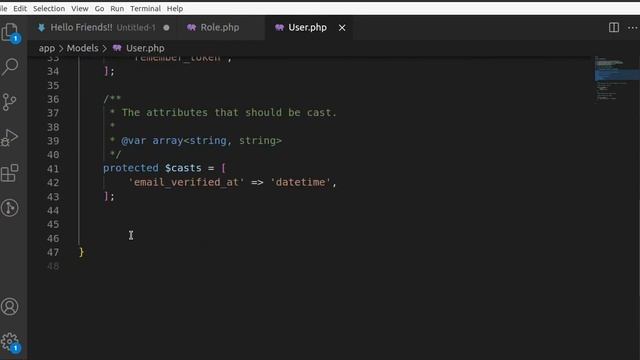Open the Extensions view icon
Image resolution: width=640 pixels, height=360 pixels.
[10, 173]
